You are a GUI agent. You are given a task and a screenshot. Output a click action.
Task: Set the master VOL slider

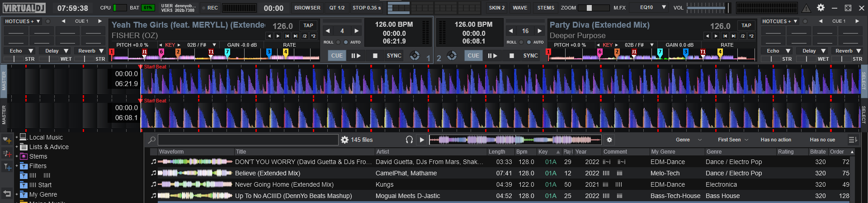coord(708,8)
